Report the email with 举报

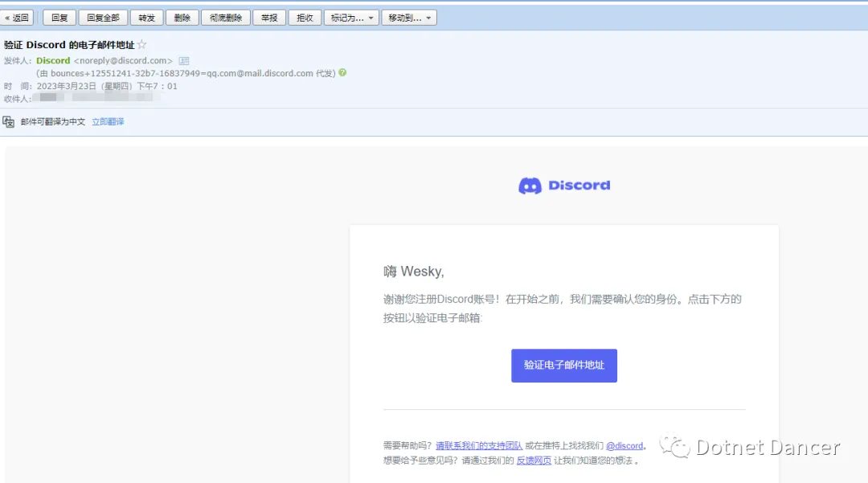point(269,18)
